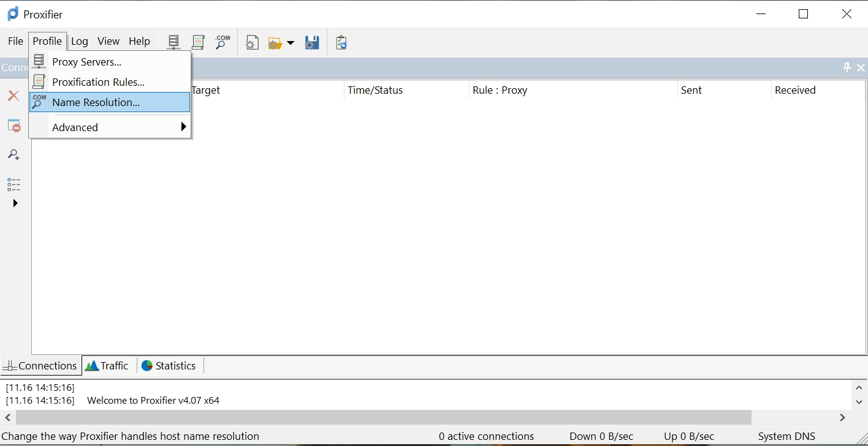Click the log pane horizontal scrollbar
Screen dimensions: 868x446
coord(383,417)
